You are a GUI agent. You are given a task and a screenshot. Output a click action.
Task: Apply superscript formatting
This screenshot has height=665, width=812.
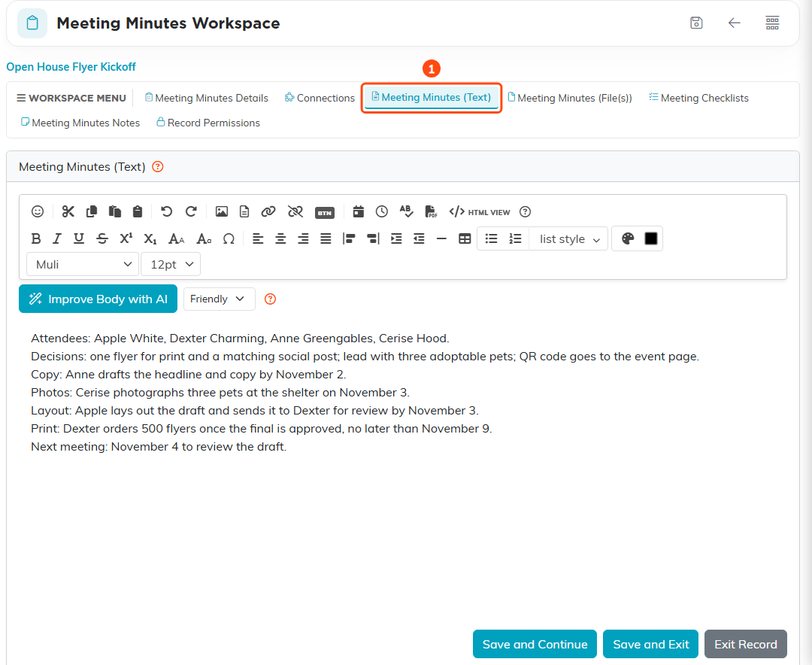pyautogui.click(x=126, y=238)
